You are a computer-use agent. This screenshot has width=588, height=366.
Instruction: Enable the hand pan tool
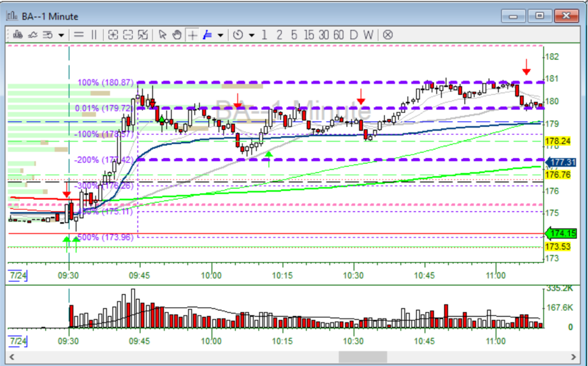tap(177, 35)
